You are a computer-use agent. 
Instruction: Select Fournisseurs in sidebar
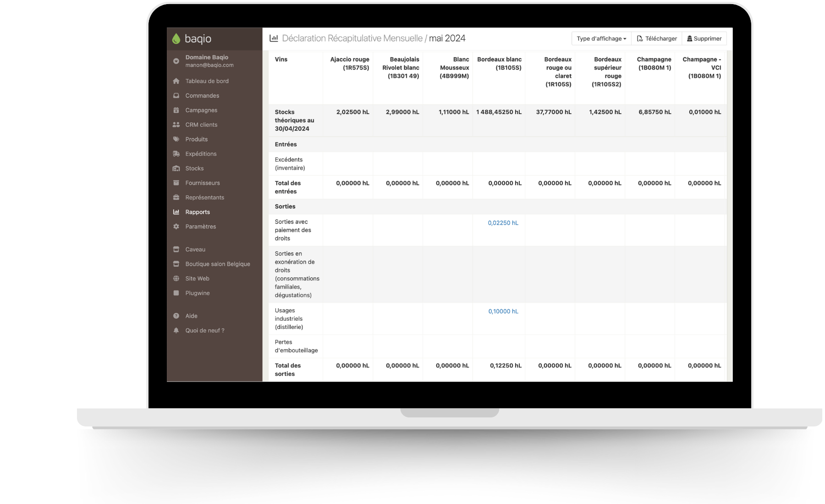tap(203, 183)
